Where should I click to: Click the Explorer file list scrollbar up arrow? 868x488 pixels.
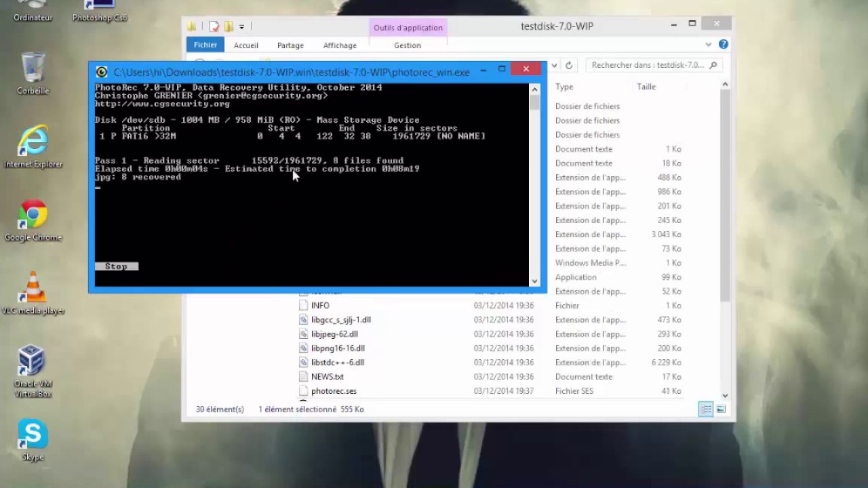coord(725,85)
